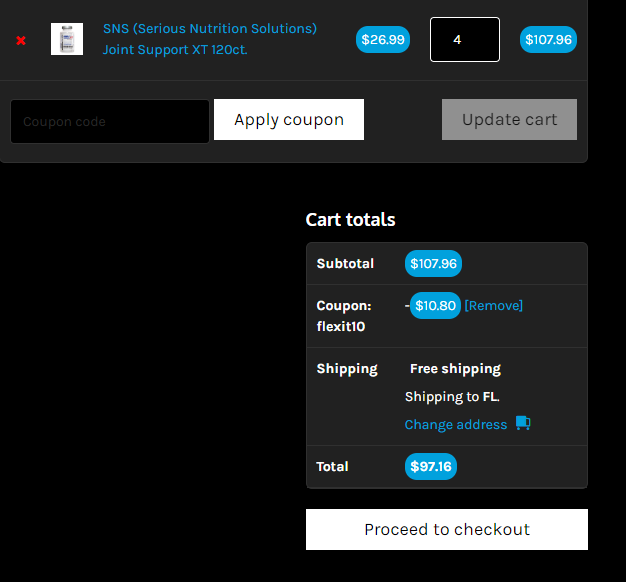
Task: Click the Update cart button
Action: click(509, 120)
